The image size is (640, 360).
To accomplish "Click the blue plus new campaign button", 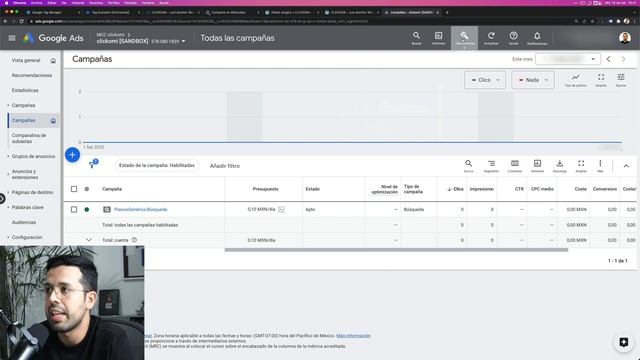I will (72, 155).
